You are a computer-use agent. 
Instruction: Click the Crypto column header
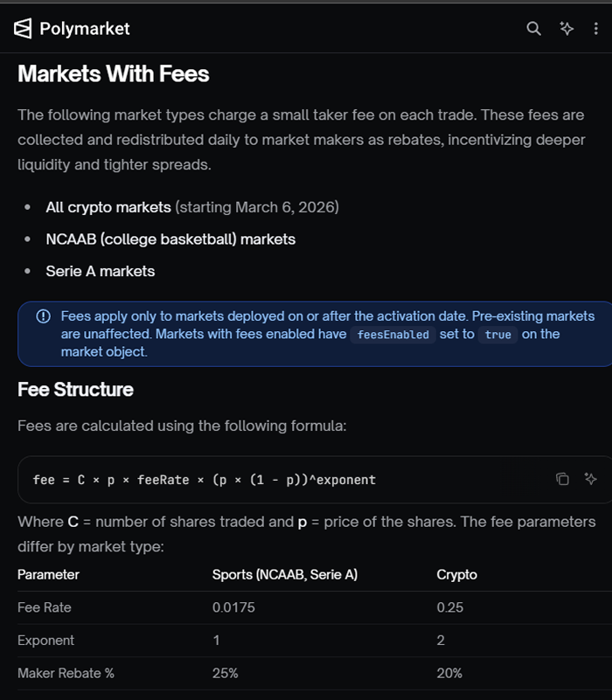(456, 574)
